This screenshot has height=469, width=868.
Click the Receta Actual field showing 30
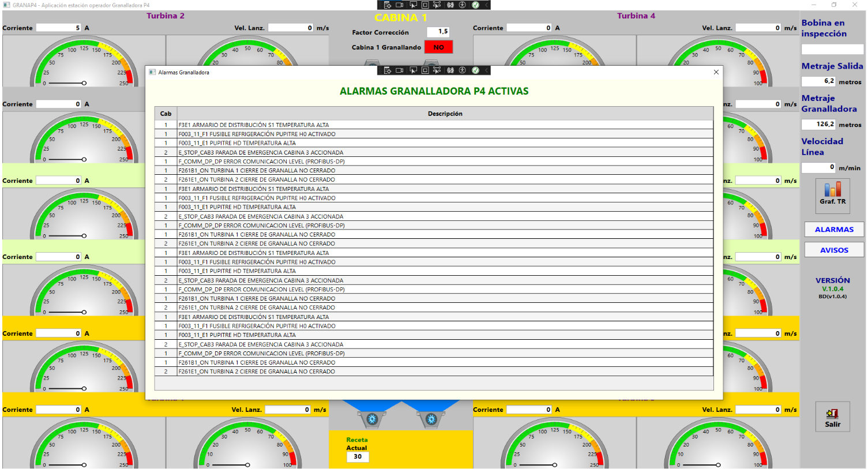[x=358, y=456]
